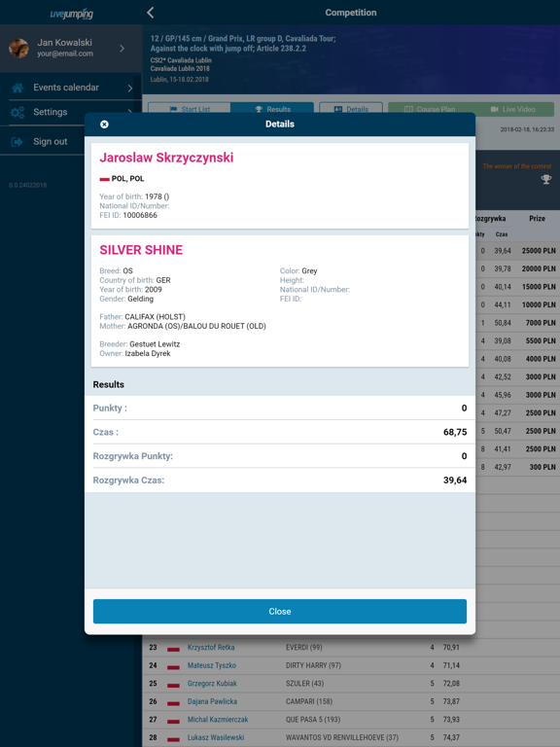The image size is (560, 747).
Task: Click the Jan Kowalski avatar photo
Action: 19,48
